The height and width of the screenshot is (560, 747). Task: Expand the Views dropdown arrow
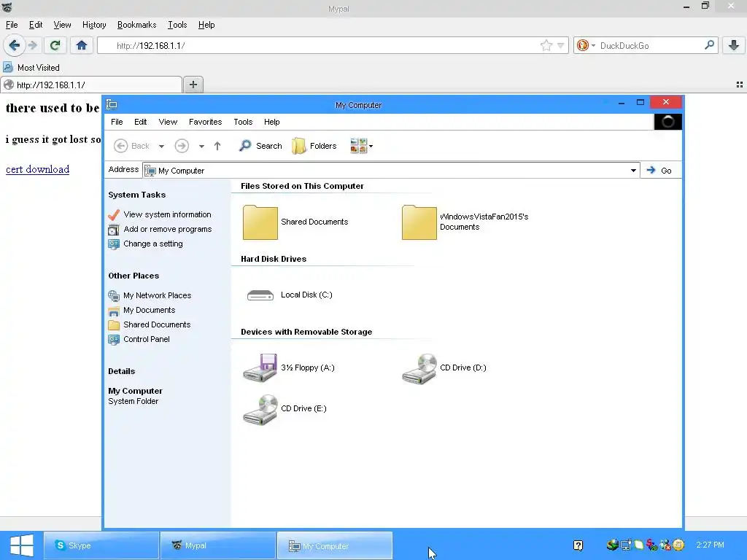pyautogui.click(x=371, y=146)
